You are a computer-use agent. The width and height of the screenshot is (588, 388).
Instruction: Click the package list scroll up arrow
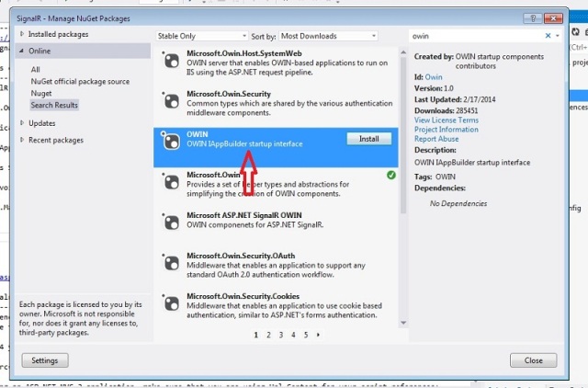click(403, 52)
